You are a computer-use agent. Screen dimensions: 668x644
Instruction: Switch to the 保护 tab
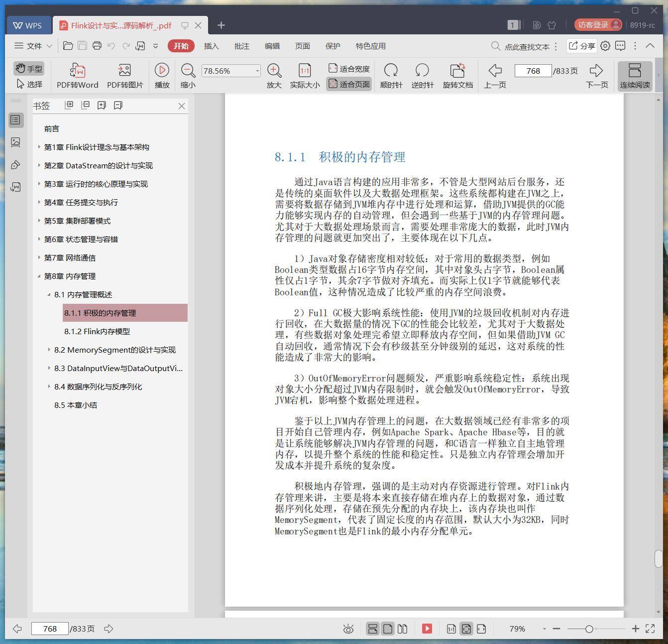[x=333, y=46]
